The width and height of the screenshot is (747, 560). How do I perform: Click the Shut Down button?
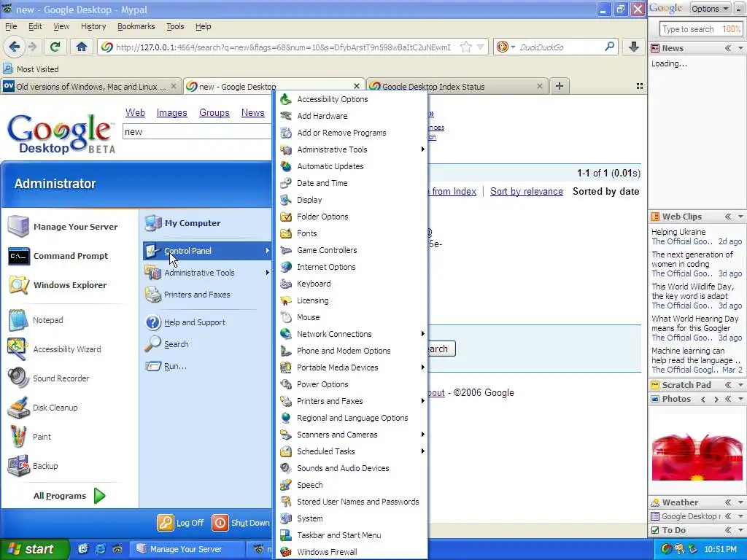point(241,523)
